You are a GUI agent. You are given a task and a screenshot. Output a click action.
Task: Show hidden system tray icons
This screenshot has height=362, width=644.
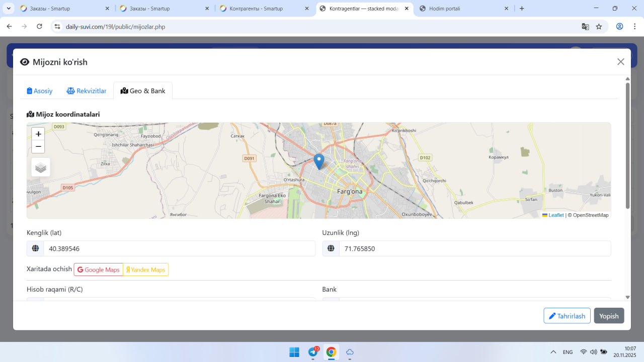coord(553,352)
